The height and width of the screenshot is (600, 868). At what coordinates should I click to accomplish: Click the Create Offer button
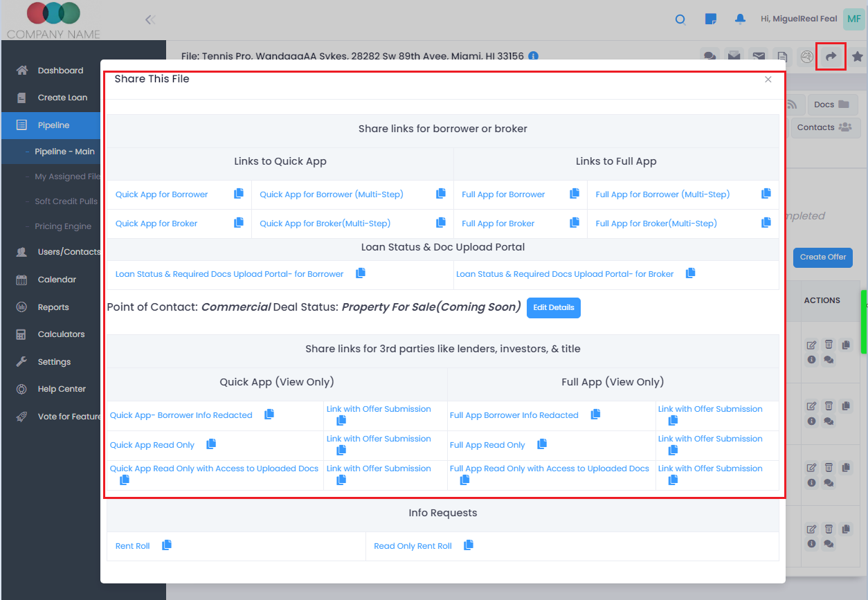pyautogui.click(x=823, y=257)
